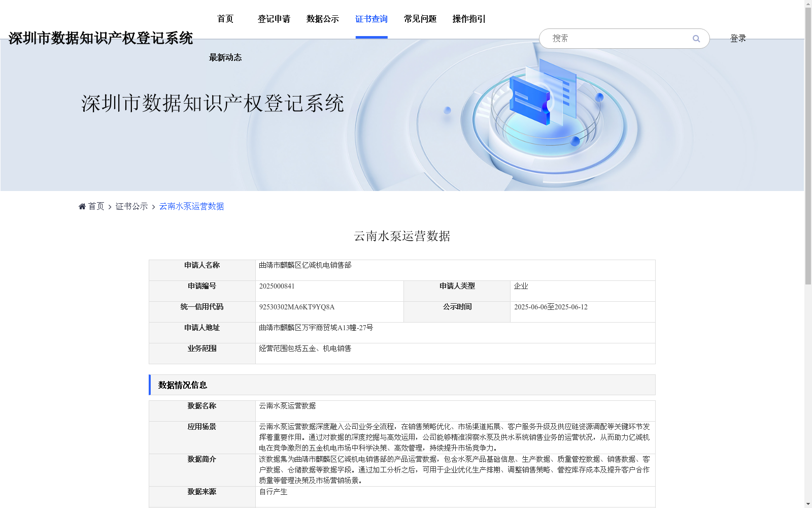This screenshot has height=508, width=812.
Task: Click the search magnifier icon
Action: tap(696, 39)
